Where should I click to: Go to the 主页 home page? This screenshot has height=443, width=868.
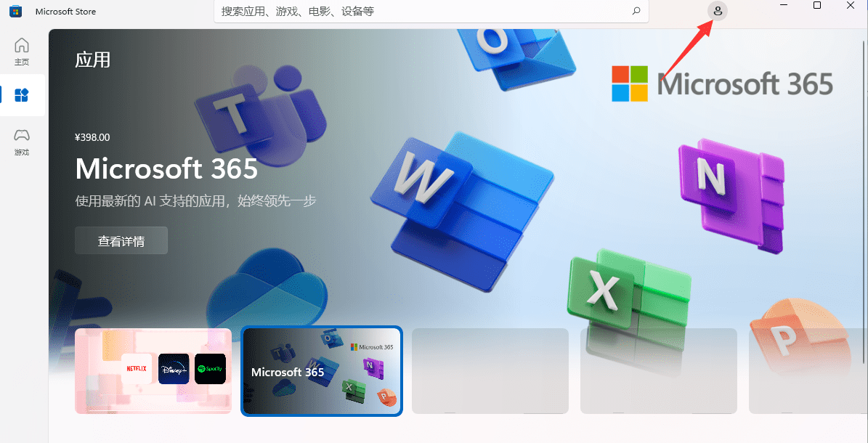pyautogui.click(x=22, y=52)
